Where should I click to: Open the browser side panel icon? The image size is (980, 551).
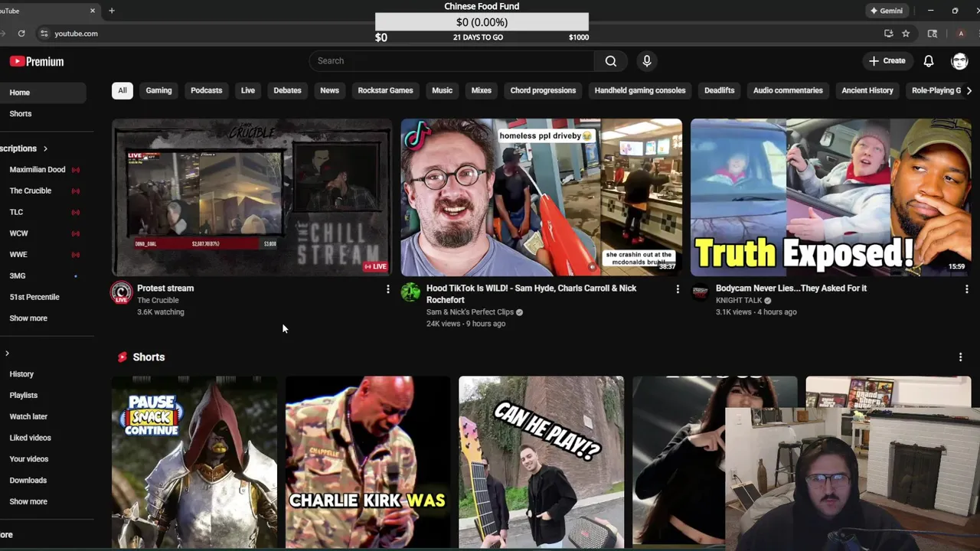tap(932, 34)
